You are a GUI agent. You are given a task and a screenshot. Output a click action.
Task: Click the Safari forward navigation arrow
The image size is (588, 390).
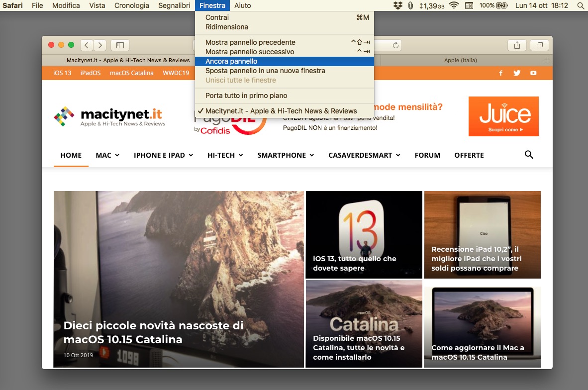pyautogui.click(x=100, y=45)
